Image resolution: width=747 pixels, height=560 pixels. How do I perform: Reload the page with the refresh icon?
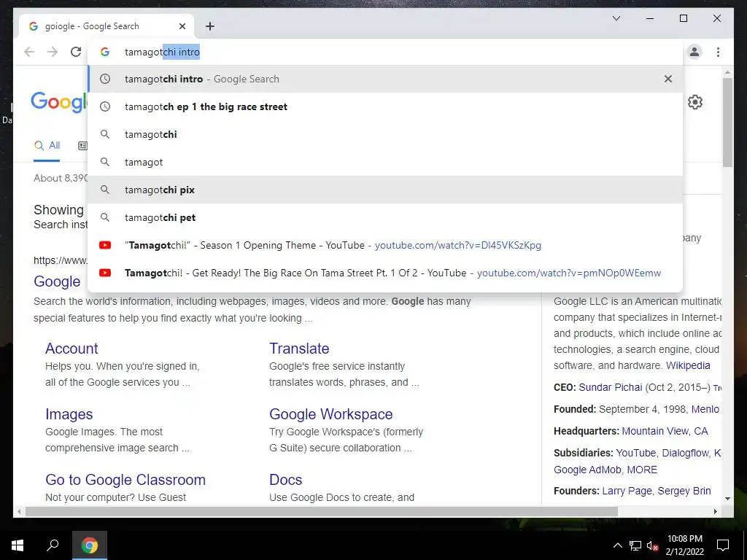(x=76, y=52)
